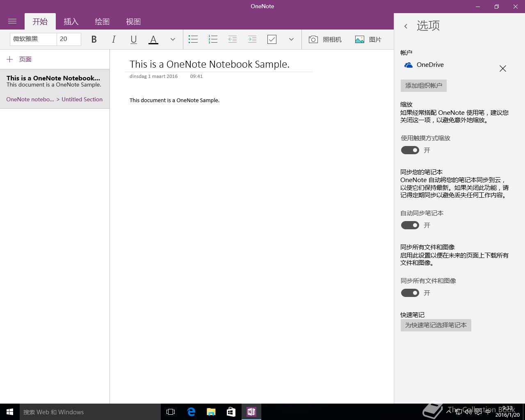Expand more paragraph options chevron
Viewport: 525px width, 420px height.
pyautogui.click(x=291, y=39)
